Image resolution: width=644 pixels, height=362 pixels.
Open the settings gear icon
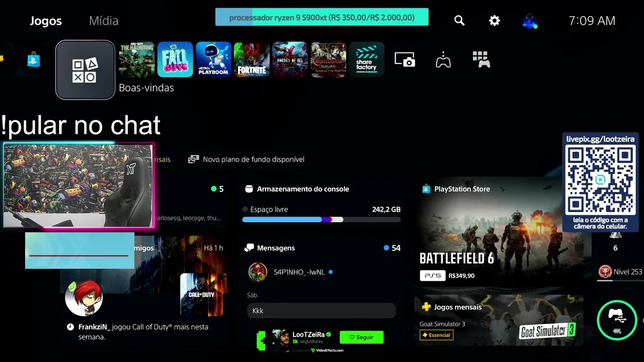point(495,21)
